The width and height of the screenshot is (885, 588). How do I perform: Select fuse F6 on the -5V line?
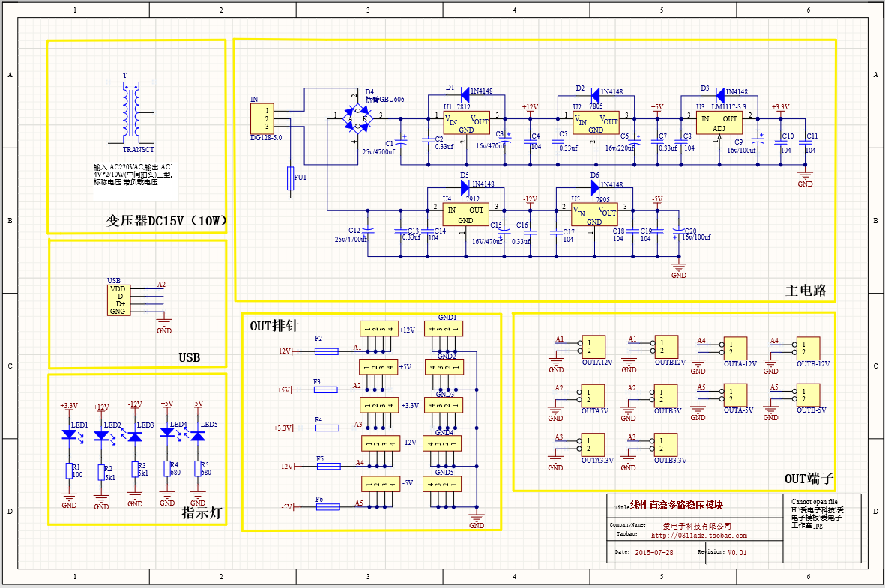click(x=328, y=507)
